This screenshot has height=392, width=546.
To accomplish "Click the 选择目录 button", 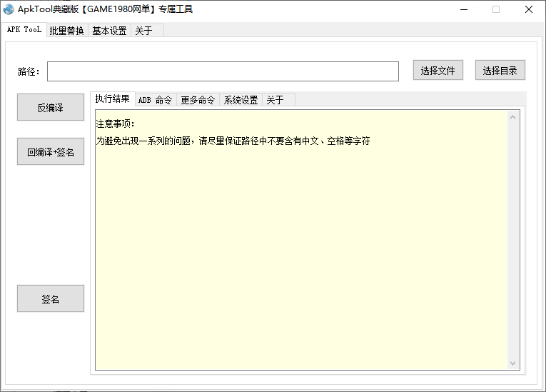I will pyautogui.click(x=500, y=71).
